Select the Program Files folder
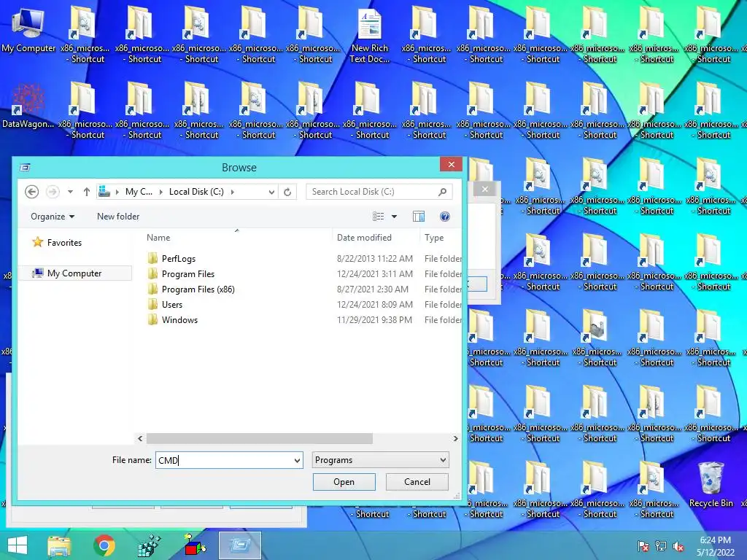 click(188, 274)
